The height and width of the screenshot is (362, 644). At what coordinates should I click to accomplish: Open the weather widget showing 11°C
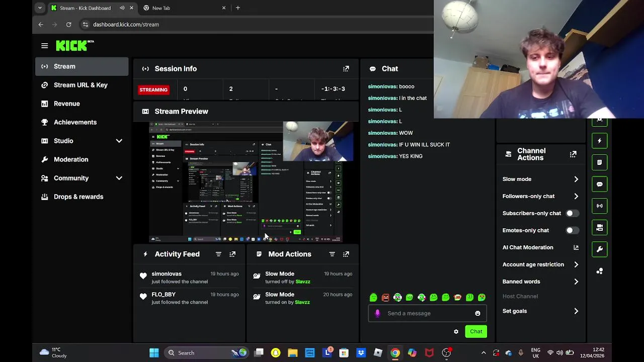pyautogui.click(x=53, y=353)
